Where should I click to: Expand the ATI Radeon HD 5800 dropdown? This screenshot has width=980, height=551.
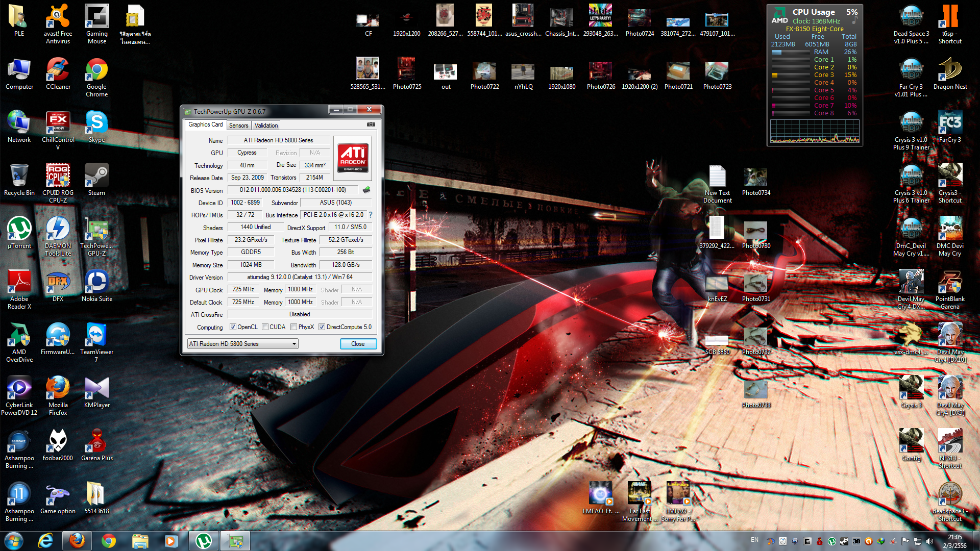coord(294,344)
